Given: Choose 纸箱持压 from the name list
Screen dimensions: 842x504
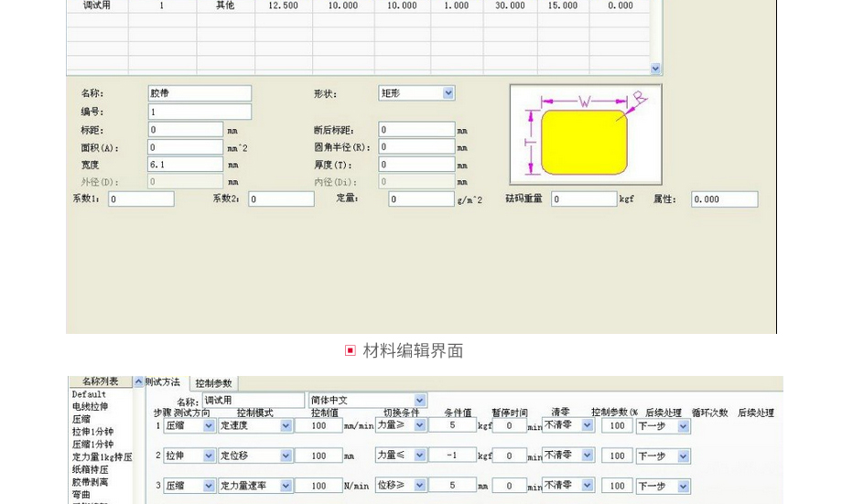Looking at the screenshot, I should pos(91,469).
